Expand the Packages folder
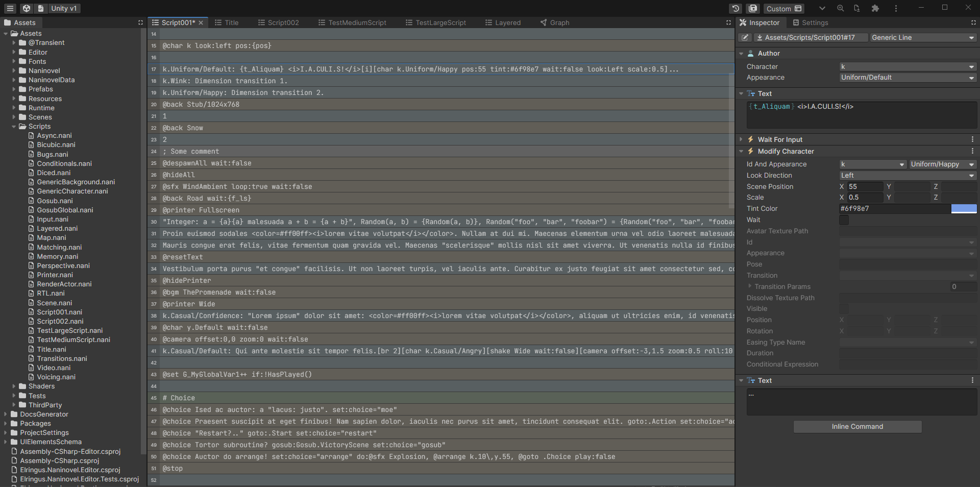Screen dimensions: 980x487 coord(6,424)
